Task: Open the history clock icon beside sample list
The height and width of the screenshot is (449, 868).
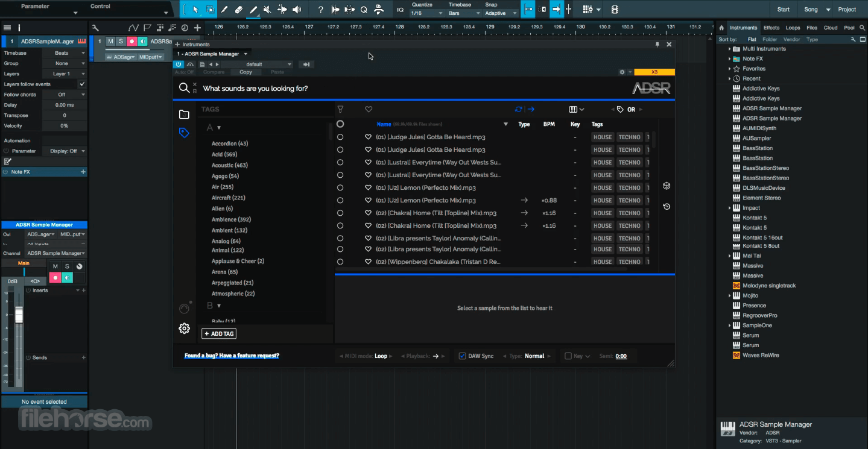Action: (x=667, y=207)
